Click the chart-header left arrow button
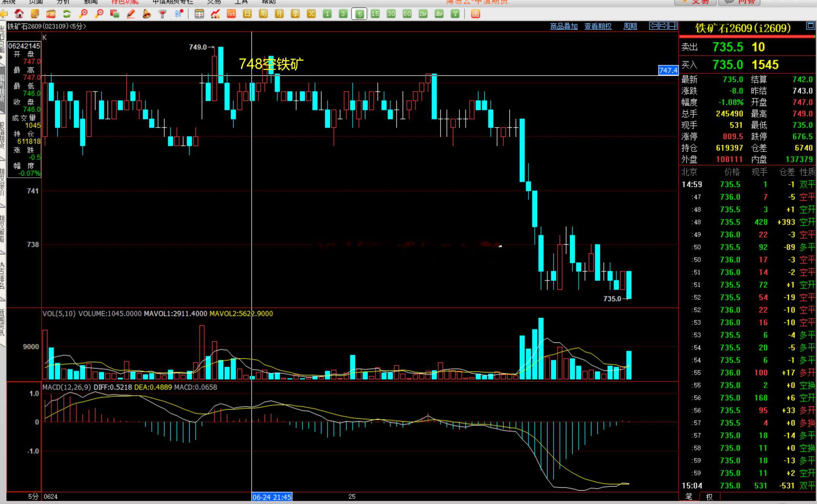The width and height of the screenshot is (817, 504). click(653, 26)
